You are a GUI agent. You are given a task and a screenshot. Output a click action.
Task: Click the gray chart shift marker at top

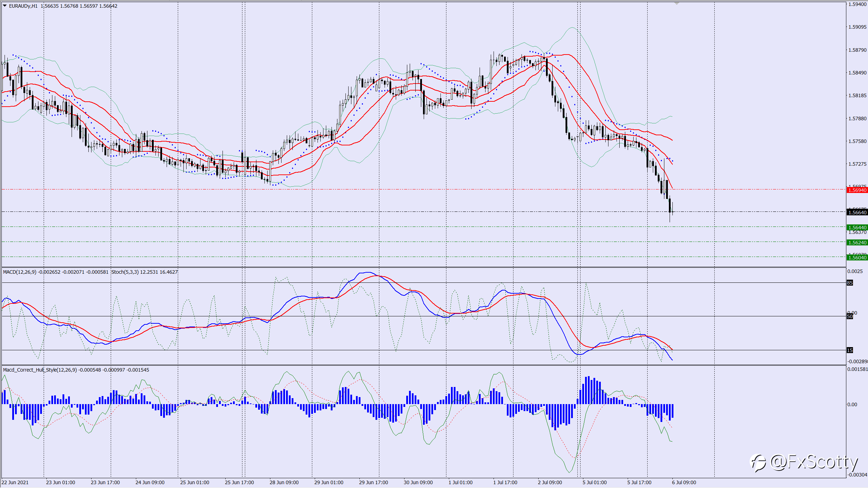(x=677, y=3)
